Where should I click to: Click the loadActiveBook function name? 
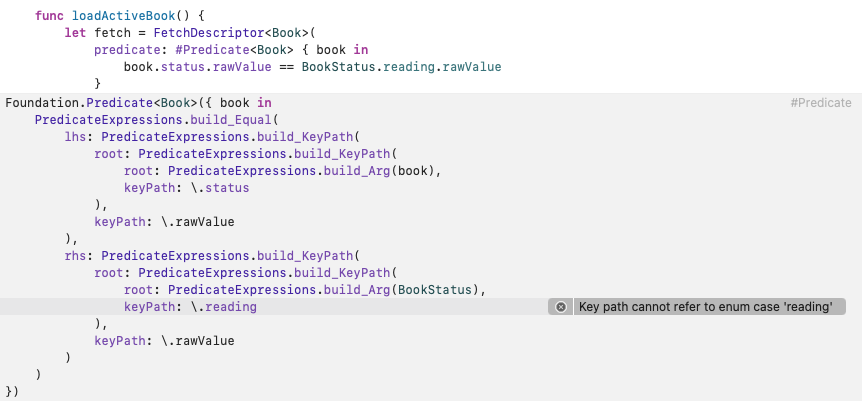[x=126, y=16]
